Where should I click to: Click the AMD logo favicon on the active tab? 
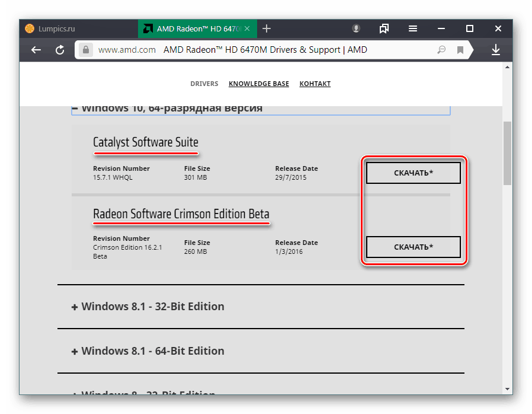[148, 28]
